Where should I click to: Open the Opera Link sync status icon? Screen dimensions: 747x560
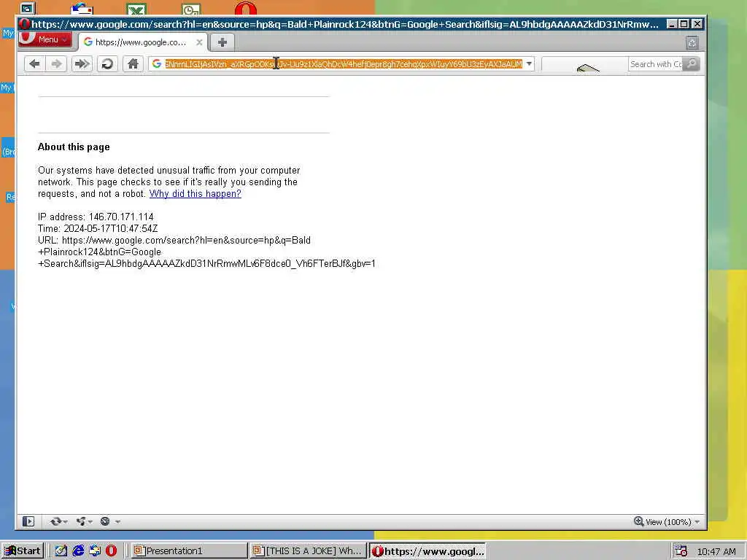click(55, 521)
